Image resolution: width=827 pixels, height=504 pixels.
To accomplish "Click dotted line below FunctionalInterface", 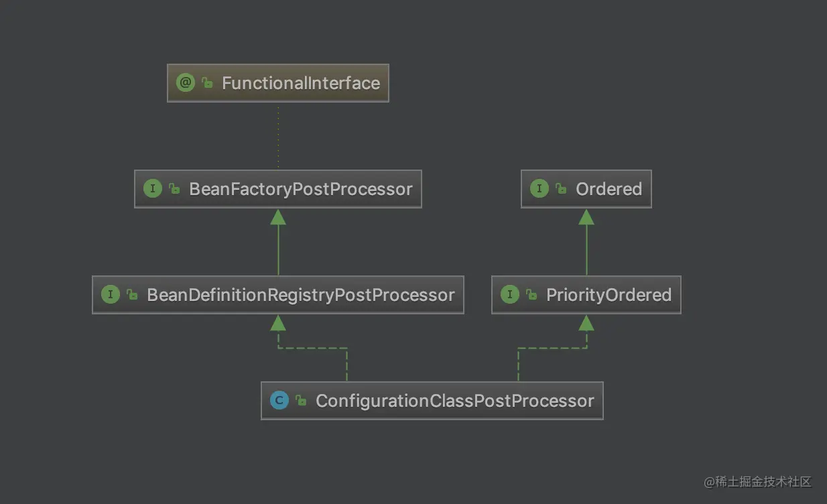I will pos(278,136).
